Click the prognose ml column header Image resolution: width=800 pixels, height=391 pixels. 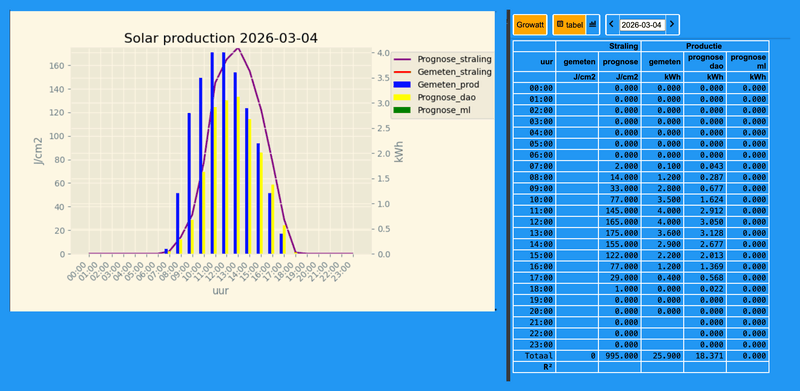tap(747, 62)
